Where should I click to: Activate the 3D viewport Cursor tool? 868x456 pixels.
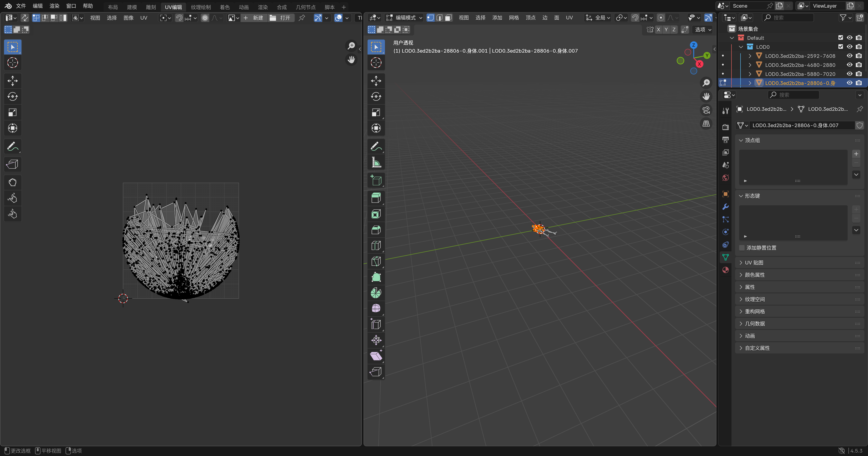point(376,63)
